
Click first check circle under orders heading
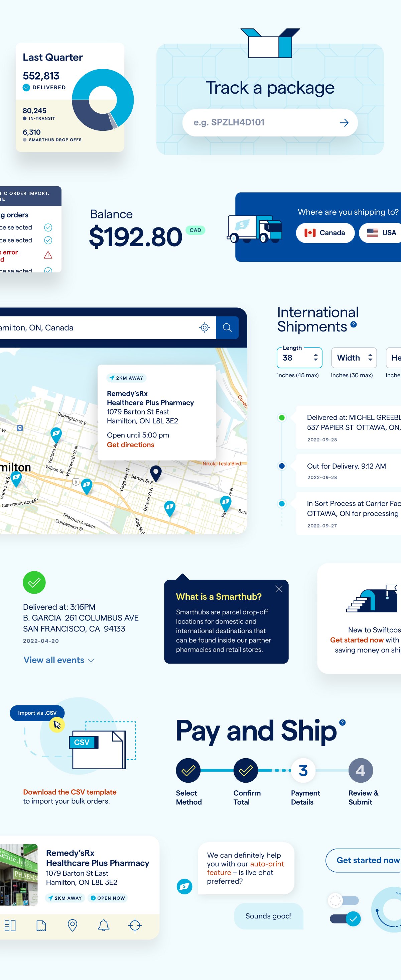[48, 227]
